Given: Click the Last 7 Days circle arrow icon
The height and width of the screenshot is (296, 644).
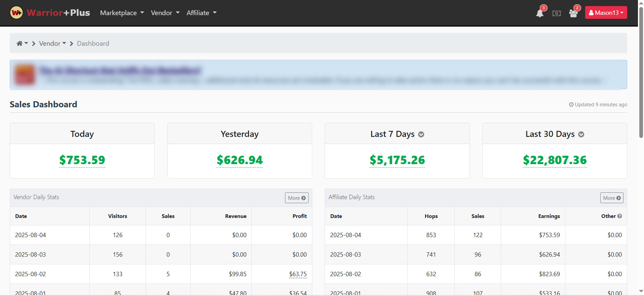Looking at the screenshot, I should (x=421, y=135).
